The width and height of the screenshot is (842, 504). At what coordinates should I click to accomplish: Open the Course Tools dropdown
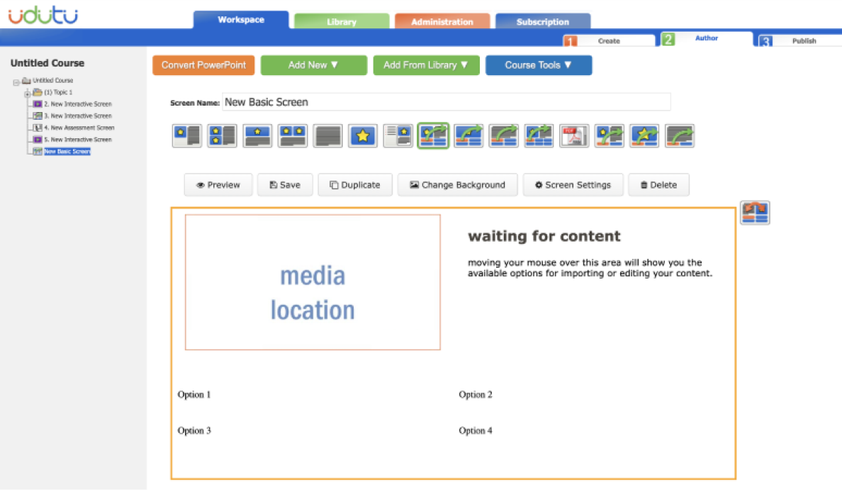(x=538, y=65)
